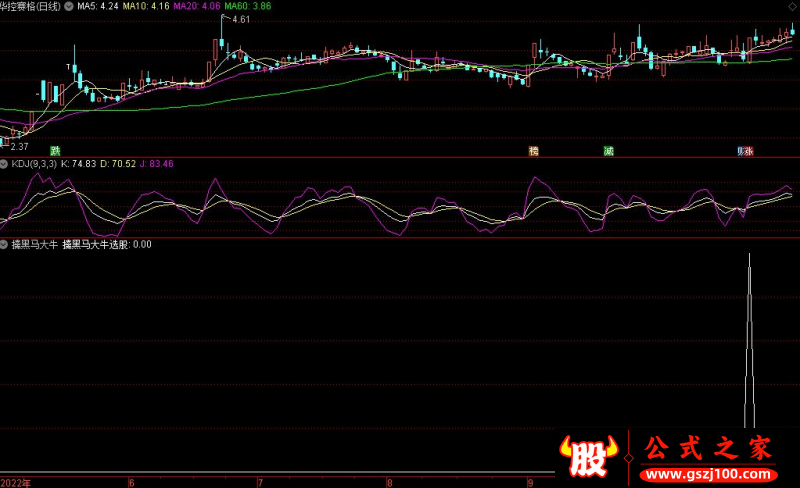Screen dimensions: 800x488
Task: Click the round settings icon beside MA5
Action: [x=68, y=6]
